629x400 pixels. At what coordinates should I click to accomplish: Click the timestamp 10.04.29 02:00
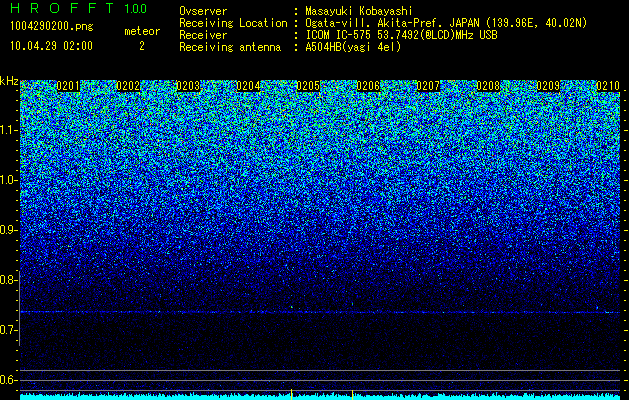51,46
